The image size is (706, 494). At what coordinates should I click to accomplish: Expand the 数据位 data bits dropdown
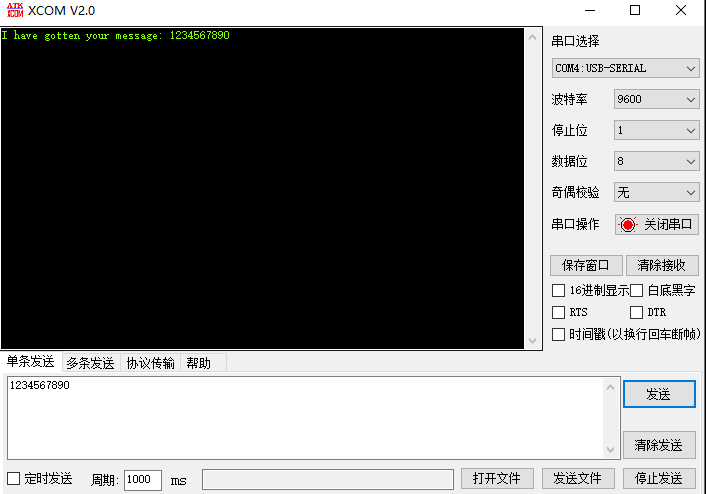click(656, 162)
